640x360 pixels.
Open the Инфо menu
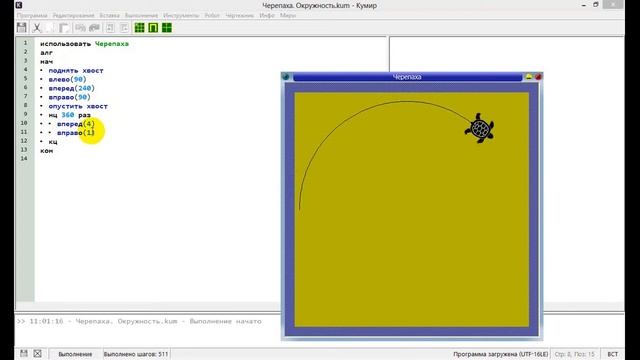pyautogui.click(x=267, y=16)
